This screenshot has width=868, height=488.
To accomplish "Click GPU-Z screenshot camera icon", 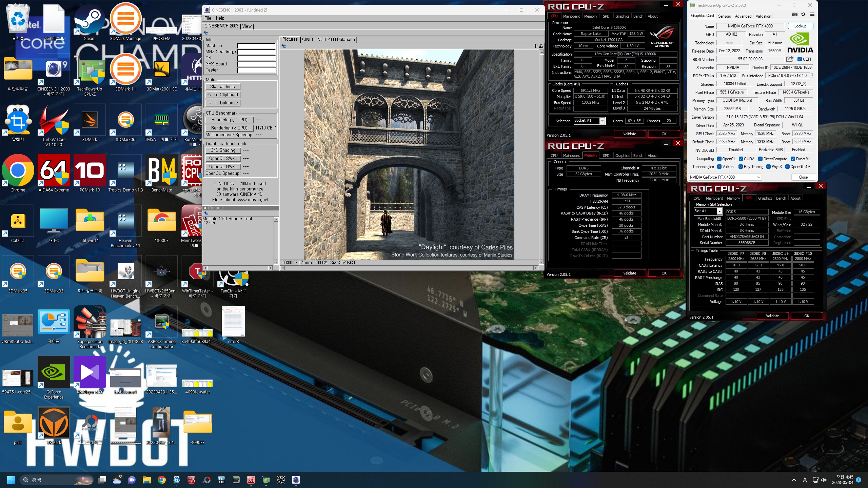I will pyautogui.click(x=794, y=15).
